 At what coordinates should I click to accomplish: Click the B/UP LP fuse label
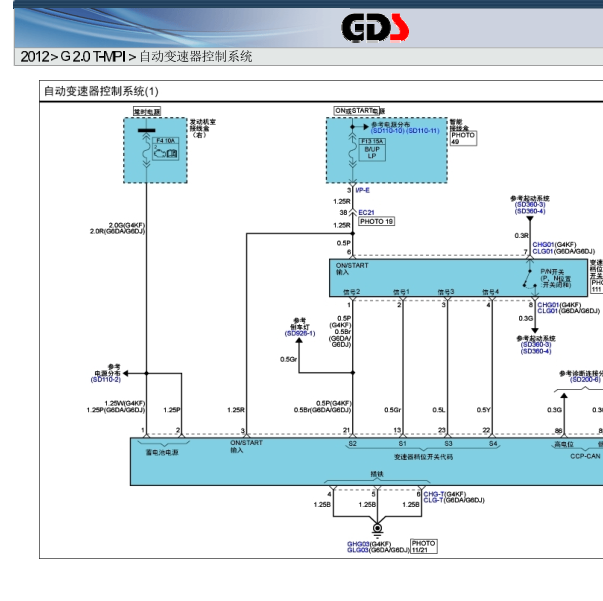372,153
